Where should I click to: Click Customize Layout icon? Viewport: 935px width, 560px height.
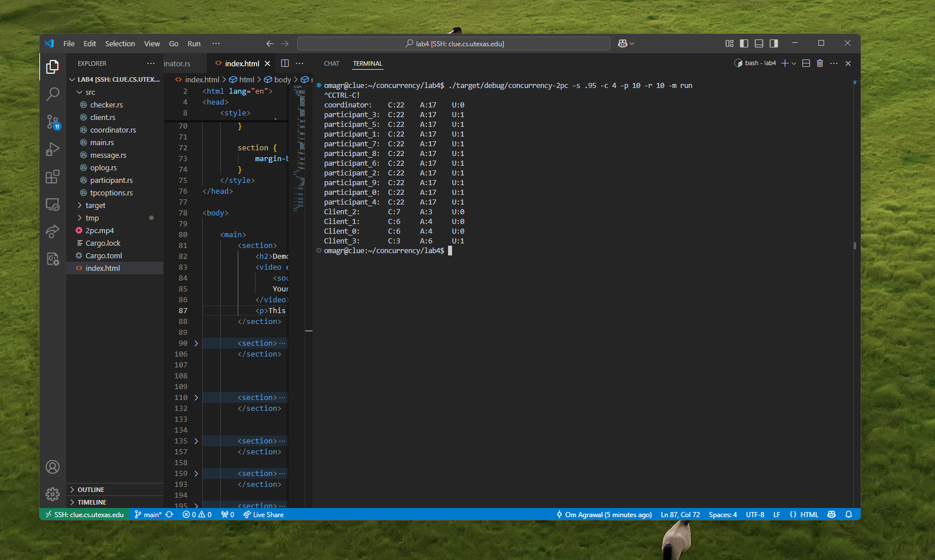point(729,43)
